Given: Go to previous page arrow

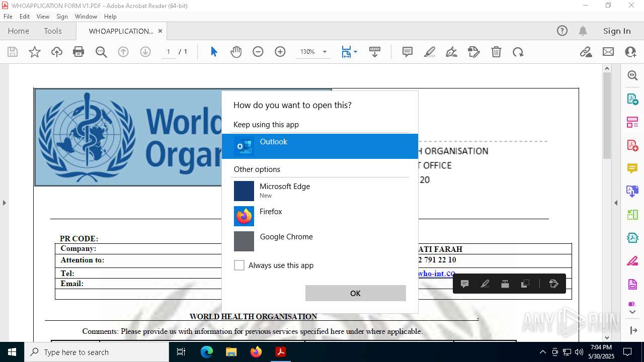Looking at the screenshot, I should [x=123, y=52].
